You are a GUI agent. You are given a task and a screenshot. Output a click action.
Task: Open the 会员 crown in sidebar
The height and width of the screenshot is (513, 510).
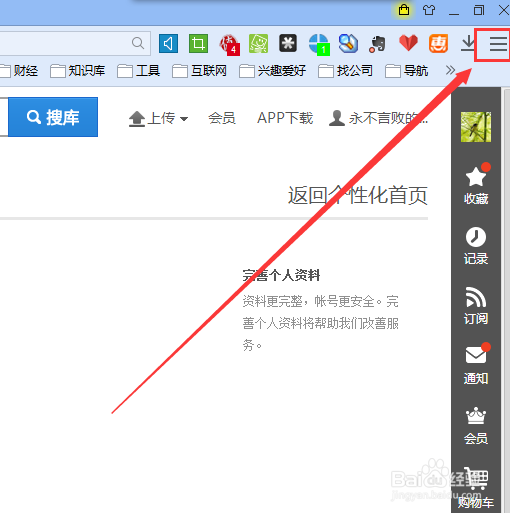tap(476, 426)
